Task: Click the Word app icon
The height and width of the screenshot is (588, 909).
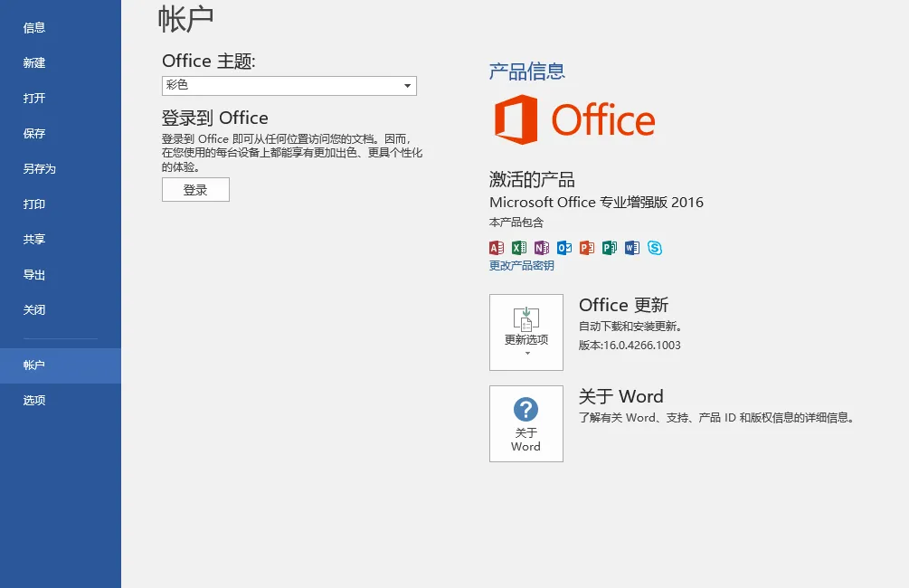Action: pyautogui.click(x=632, y=248)
